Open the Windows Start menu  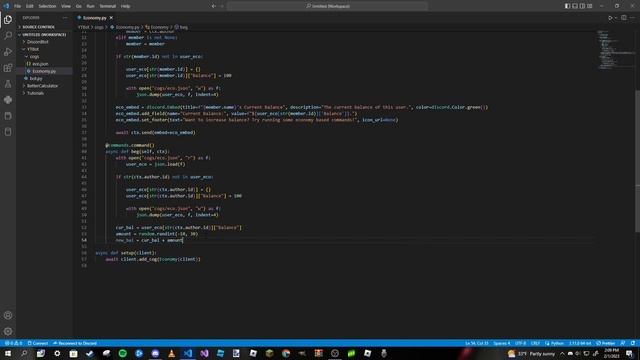(8, 353)
